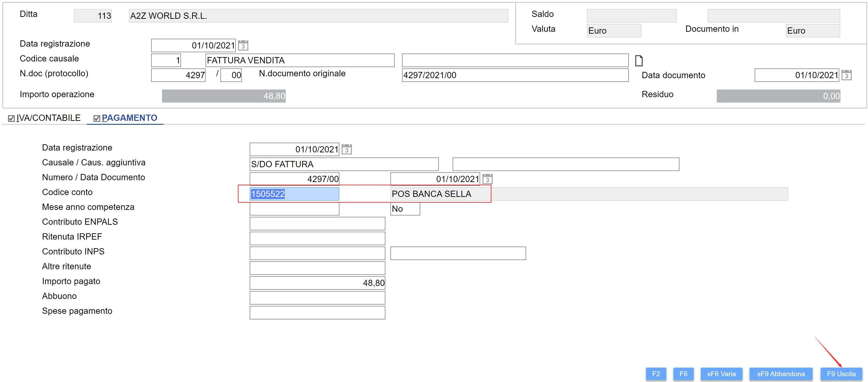The width and height of the screenshot is (868, 382).
Task: Click document page icon near causale
Action: (x=639, y=61)
